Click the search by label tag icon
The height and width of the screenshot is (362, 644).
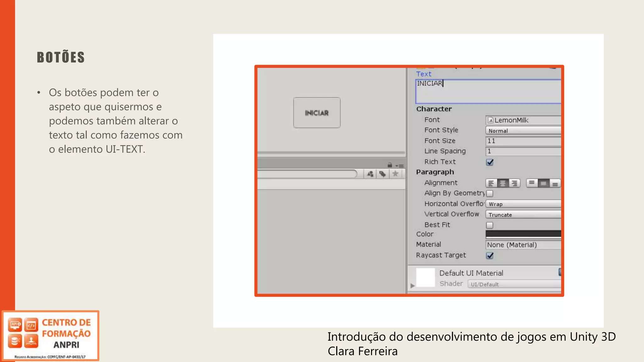(382, 174)
